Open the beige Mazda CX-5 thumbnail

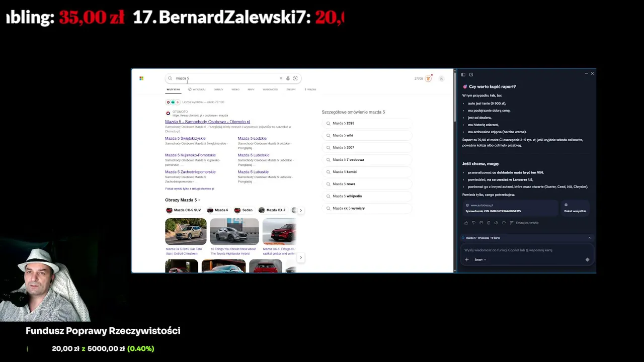tap(186, 231)
